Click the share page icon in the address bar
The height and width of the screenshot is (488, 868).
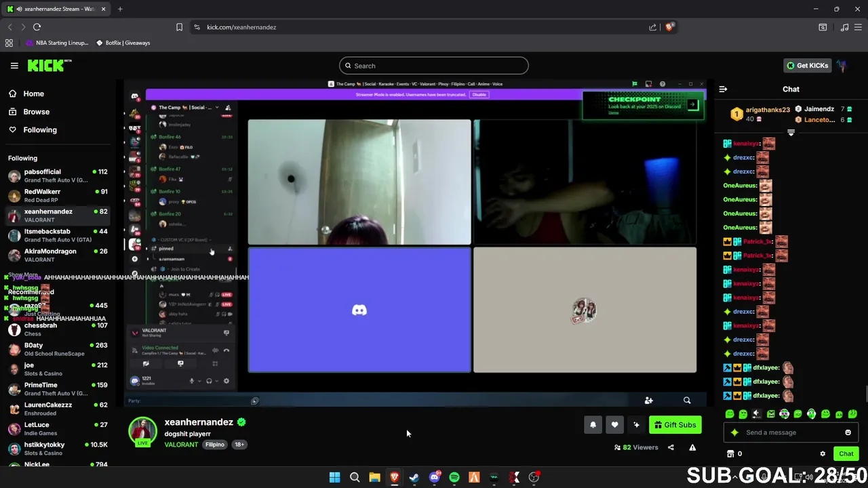tap(652, 27)
